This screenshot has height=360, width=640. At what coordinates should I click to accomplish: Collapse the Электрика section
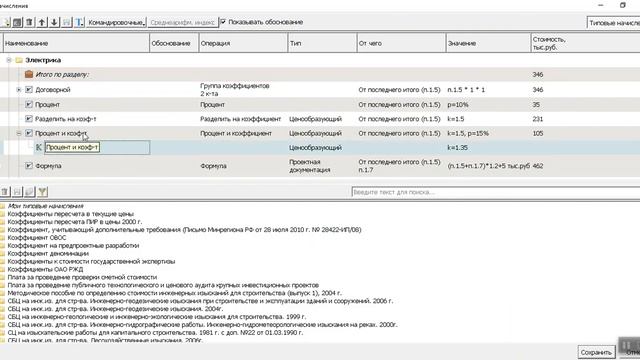(x=9, y=60)
